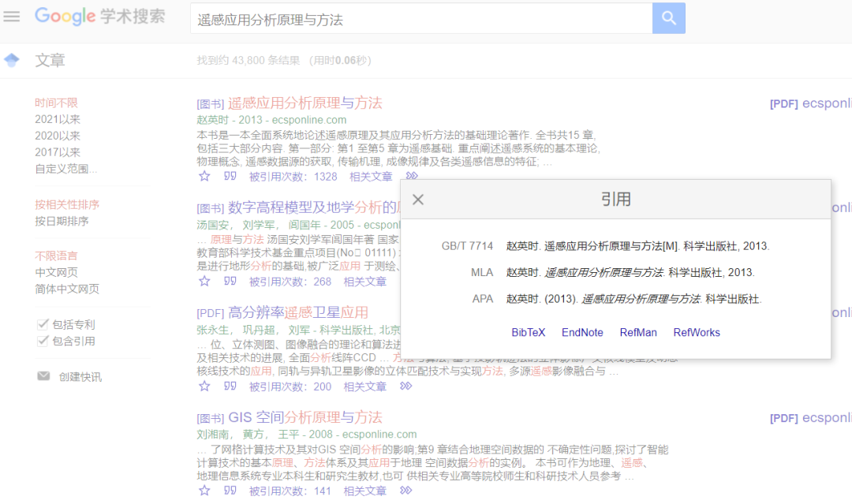Screen dimensions: 852x504
Task: Close the 引用 citation dialog
Action: click(x=418, y=200)
